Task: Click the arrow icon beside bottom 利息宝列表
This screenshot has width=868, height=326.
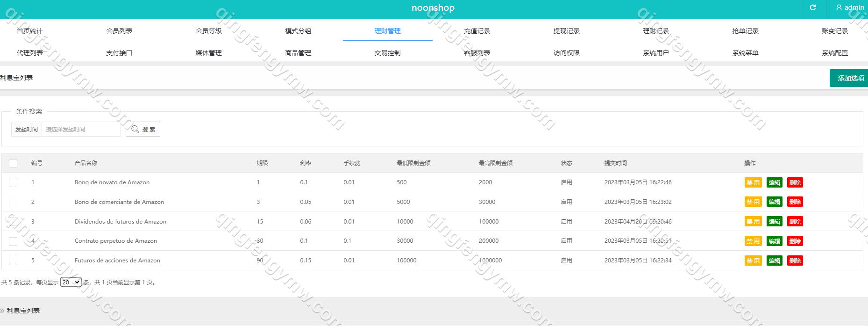Action: (2, 311)
